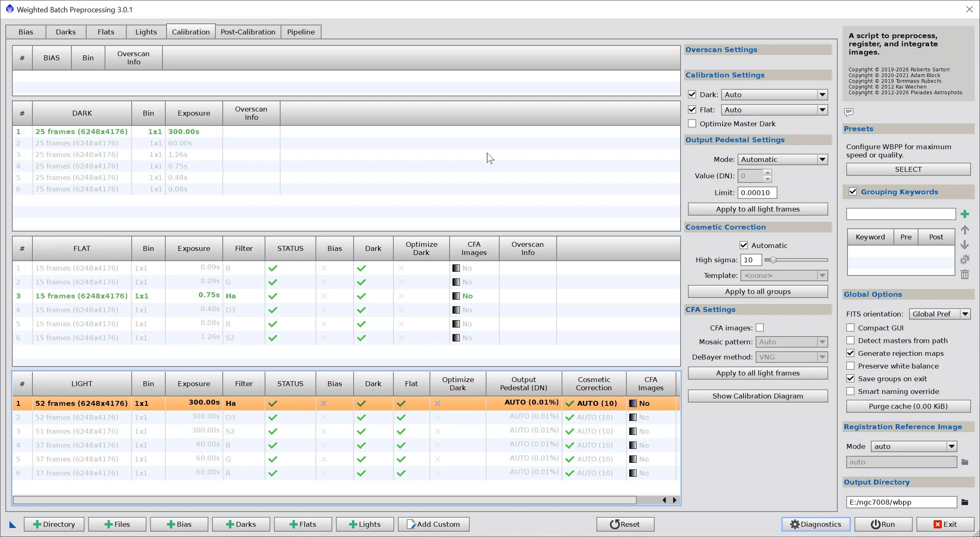Toggle the Dark calibration checkbox
980x537 pixels.
692,94
